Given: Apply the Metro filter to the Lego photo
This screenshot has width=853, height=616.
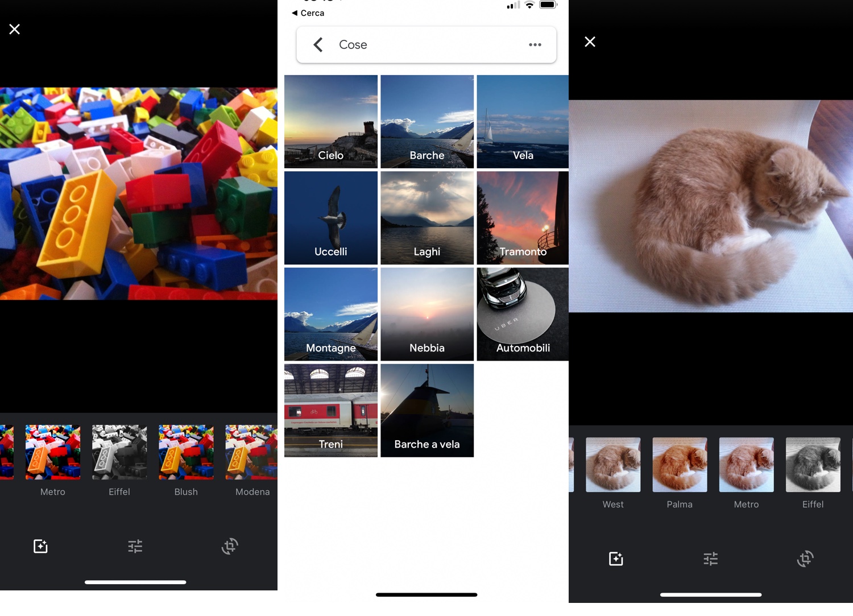Looking at the screenshot, I should point(52,451).
